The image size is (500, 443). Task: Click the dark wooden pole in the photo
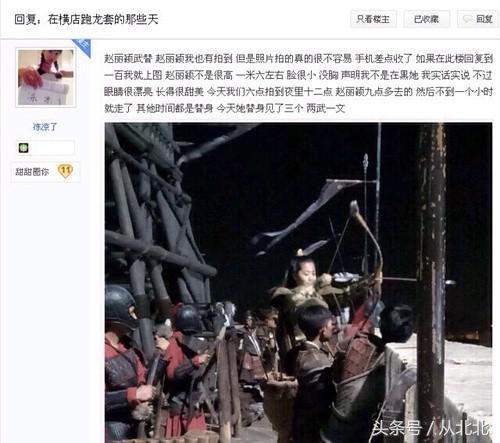tap(432, 280)
